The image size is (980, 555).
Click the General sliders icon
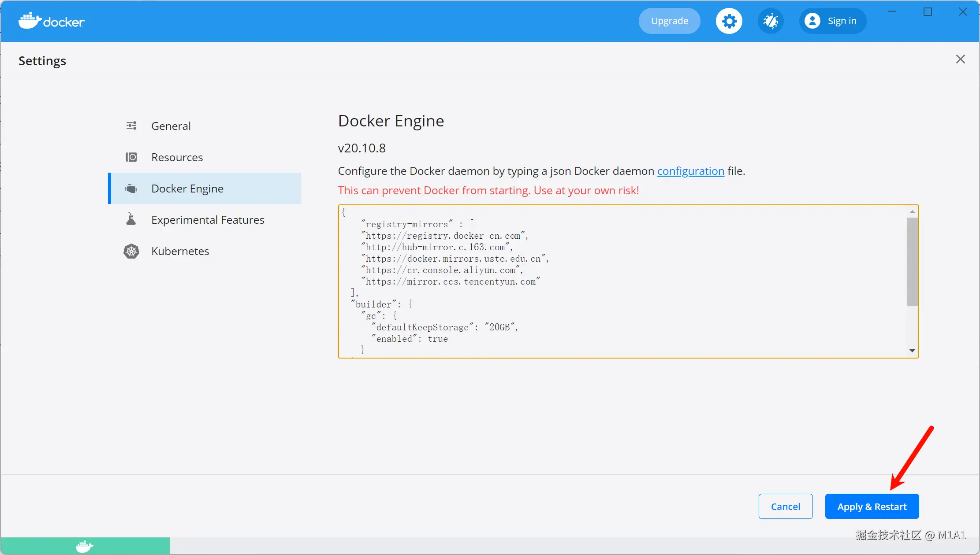[131, 126]
